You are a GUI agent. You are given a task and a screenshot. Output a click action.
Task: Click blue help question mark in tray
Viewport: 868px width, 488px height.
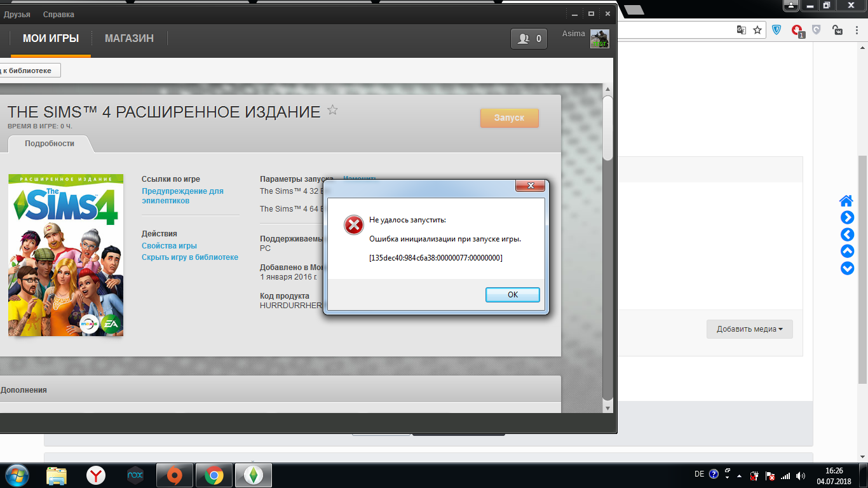coord(714,474)
